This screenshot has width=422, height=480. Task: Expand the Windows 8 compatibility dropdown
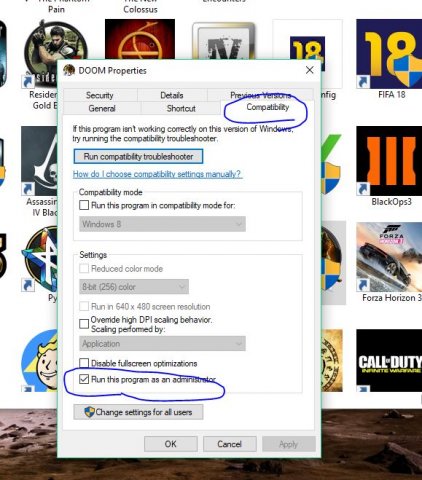click(x=162, y=224)
